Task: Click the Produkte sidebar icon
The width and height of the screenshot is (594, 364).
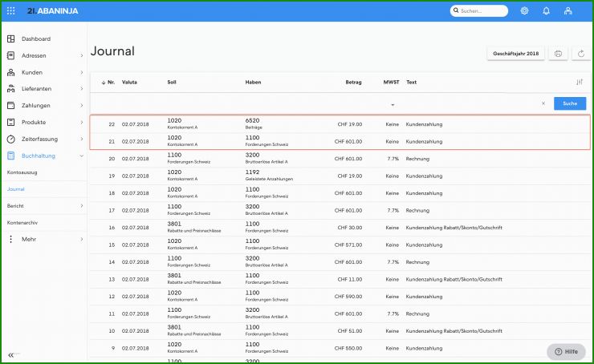Action: tap(11, 122)
